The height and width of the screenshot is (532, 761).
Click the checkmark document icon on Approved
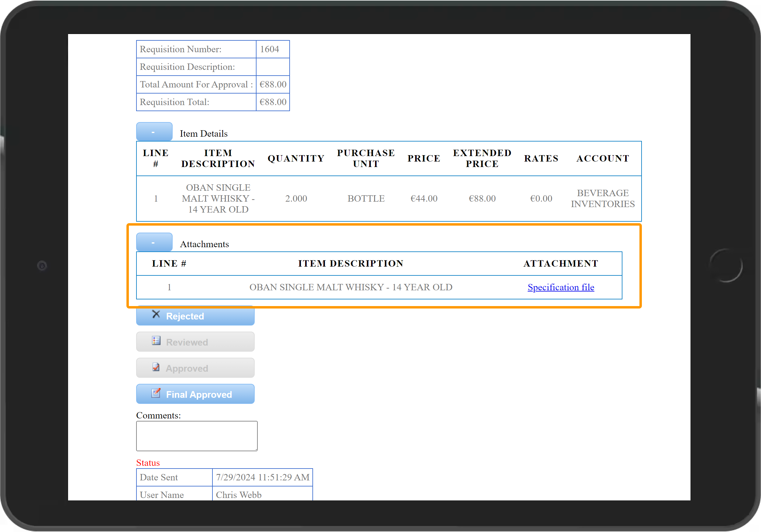[x=156, y=367]
